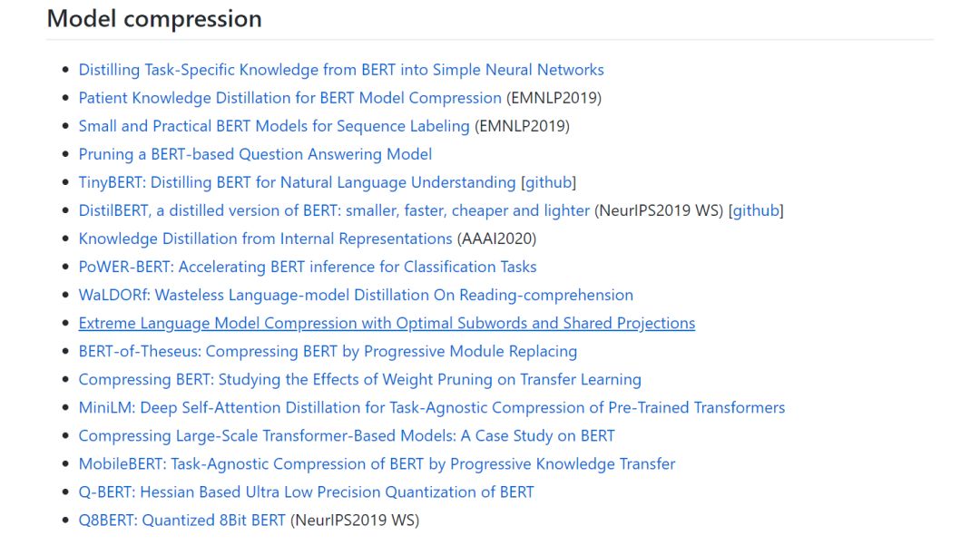
Task: Click 'Q8BERT: Quantized 8Bit BERT' link
Action: [181, 520]
